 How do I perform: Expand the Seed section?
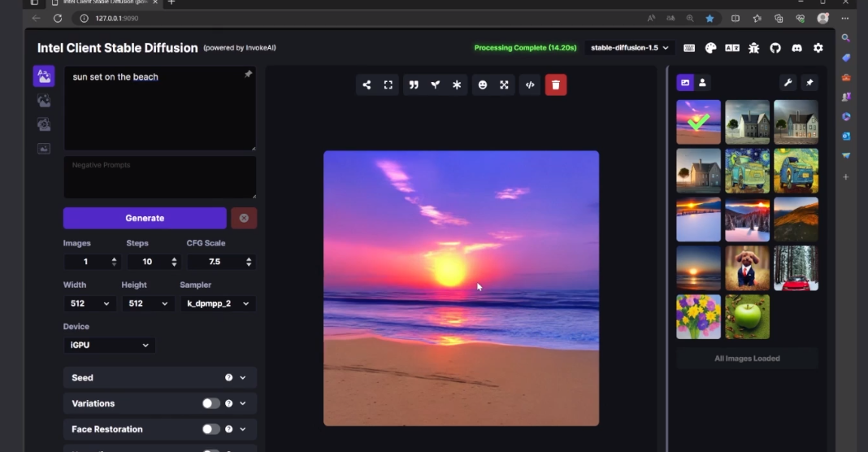160,377
